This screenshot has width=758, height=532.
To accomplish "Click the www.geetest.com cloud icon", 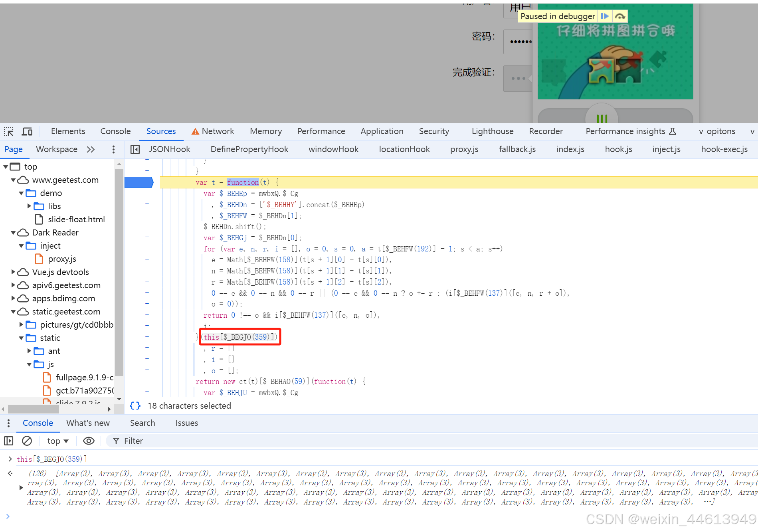I will 23,180.
